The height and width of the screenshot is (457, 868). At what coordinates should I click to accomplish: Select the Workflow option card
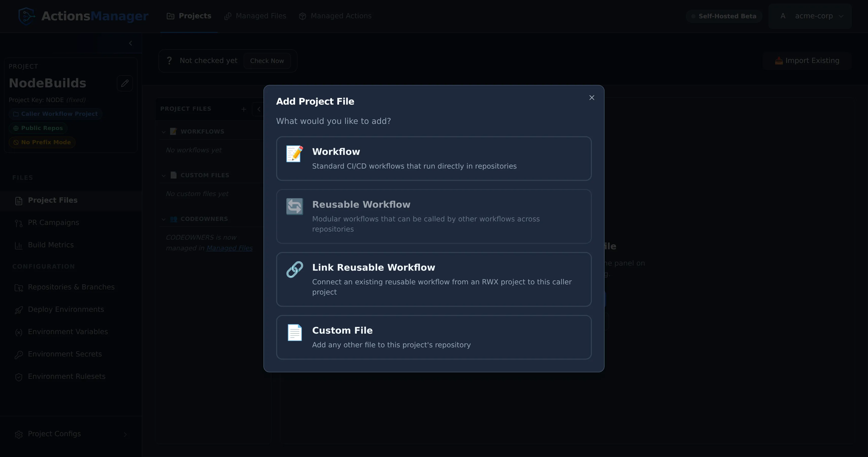[434, 158]
